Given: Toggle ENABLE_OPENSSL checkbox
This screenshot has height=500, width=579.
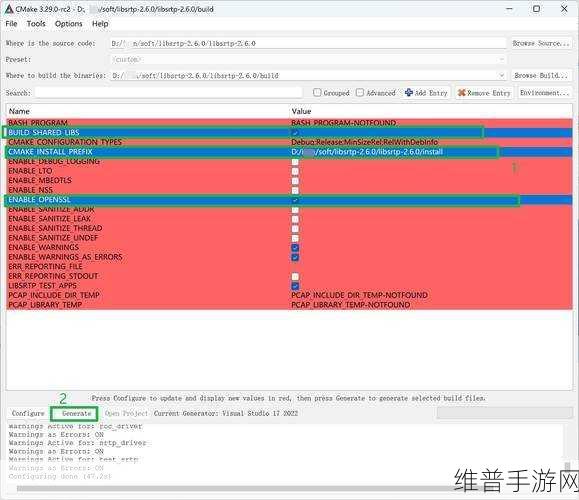Looking at the screenshot, I should click(295, 200).
